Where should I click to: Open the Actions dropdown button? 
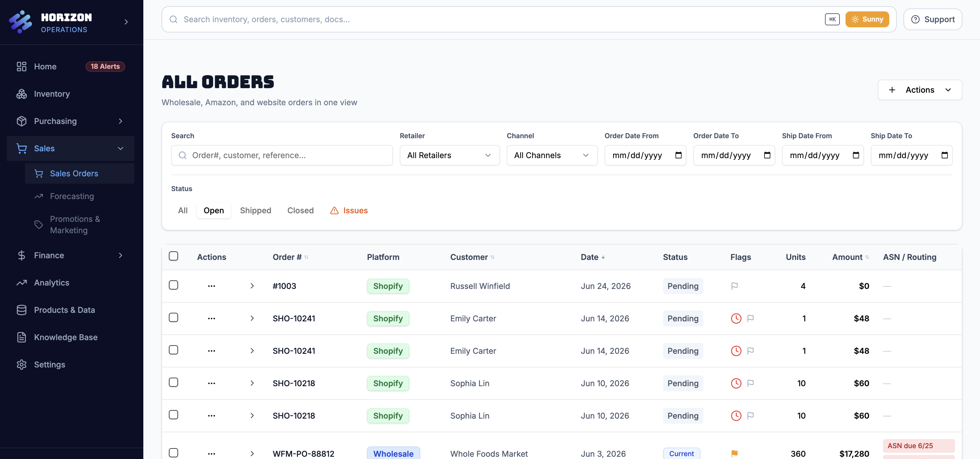tap(919, 90)
